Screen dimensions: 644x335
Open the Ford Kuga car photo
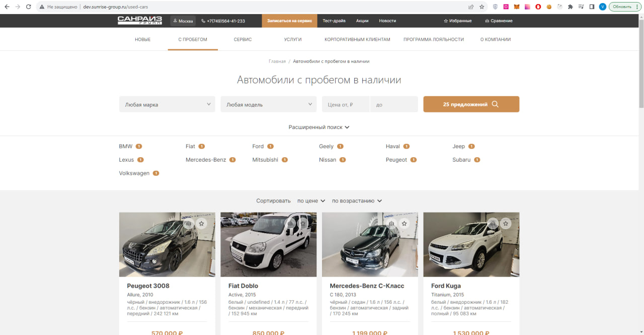point(471,244)
